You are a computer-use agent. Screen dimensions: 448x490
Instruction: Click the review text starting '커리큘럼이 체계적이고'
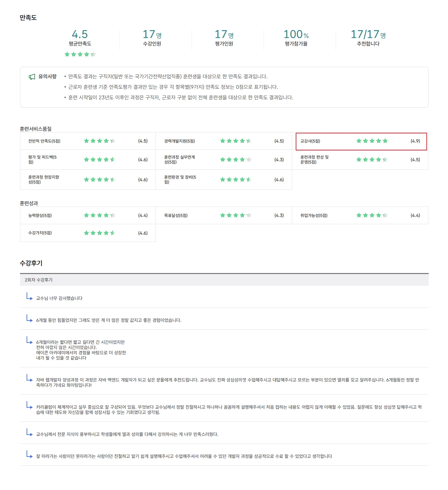pyautogui.click(x=229, y=410)
